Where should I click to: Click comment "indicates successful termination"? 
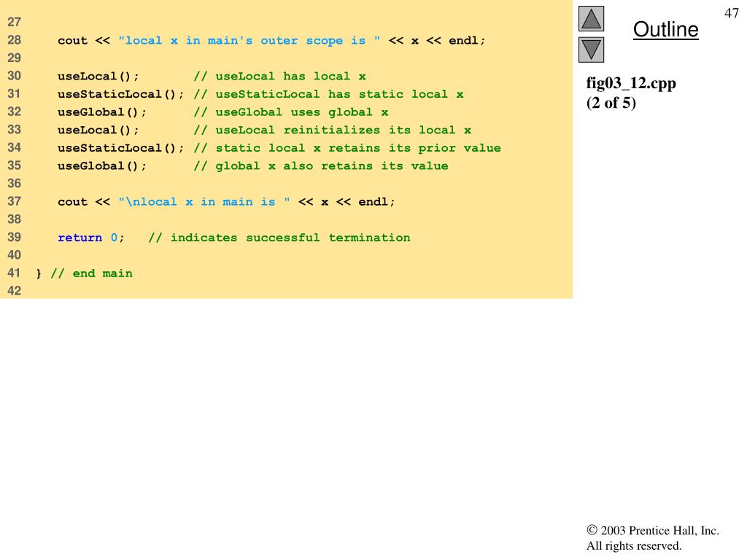click(x=279, y=238)
